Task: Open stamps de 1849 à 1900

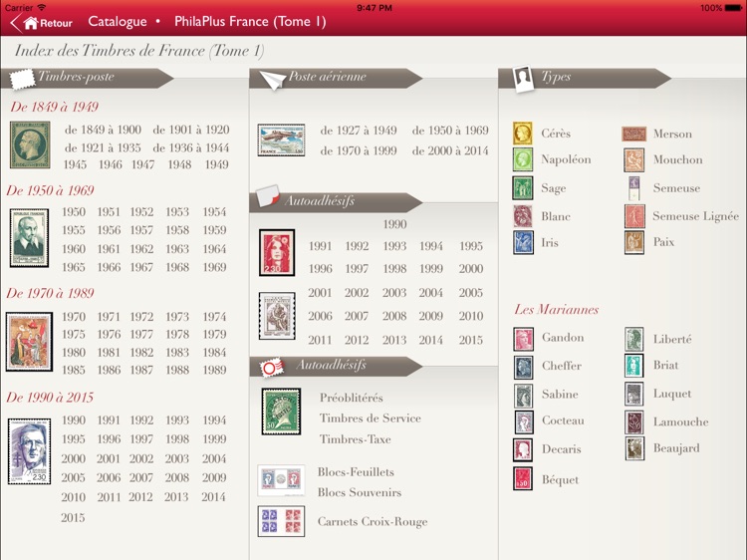Action: coord(103,130)
